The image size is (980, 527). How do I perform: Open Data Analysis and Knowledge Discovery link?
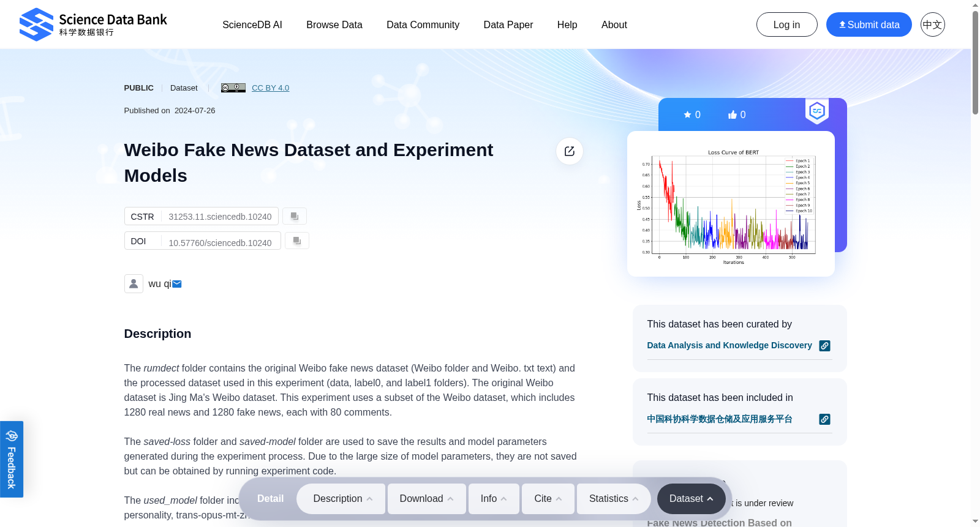click(x=729, y=345)
